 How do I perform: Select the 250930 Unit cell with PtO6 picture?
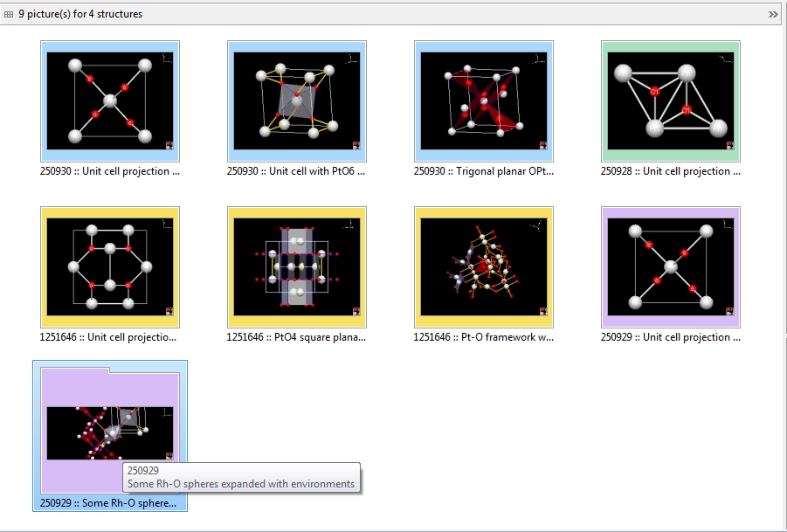point(297,100)
